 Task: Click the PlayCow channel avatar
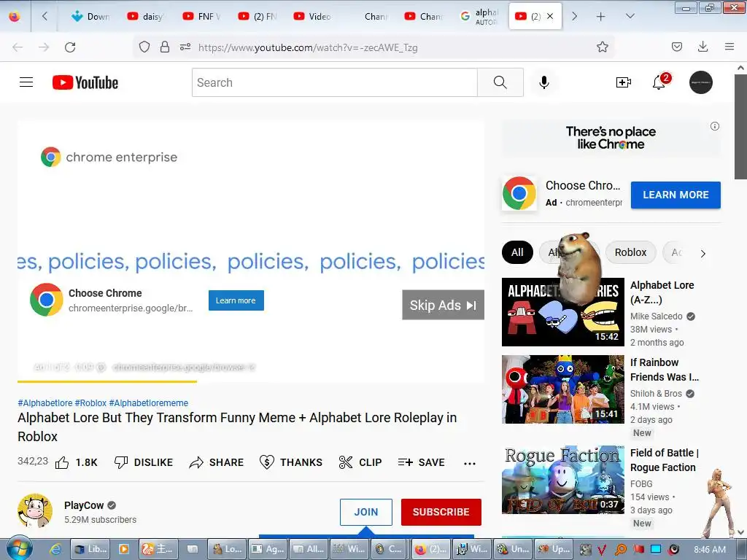35,511
